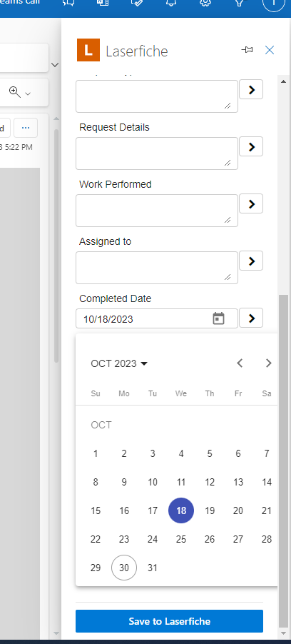Open the three-dots more actions menu
Viewport: 291px width, 644px height.
click(x=26, y=128)
